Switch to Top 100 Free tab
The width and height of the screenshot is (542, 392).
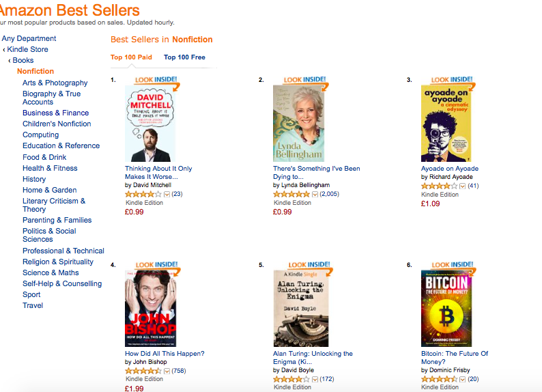pyautogui.click(x=184, y=57)
